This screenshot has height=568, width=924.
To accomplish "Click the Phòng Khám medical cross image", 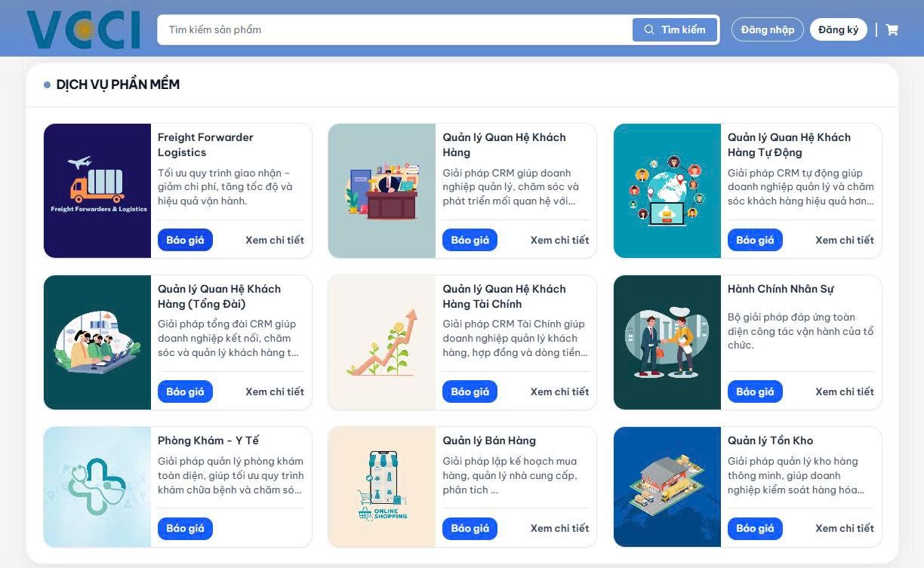I will [97, 487].
